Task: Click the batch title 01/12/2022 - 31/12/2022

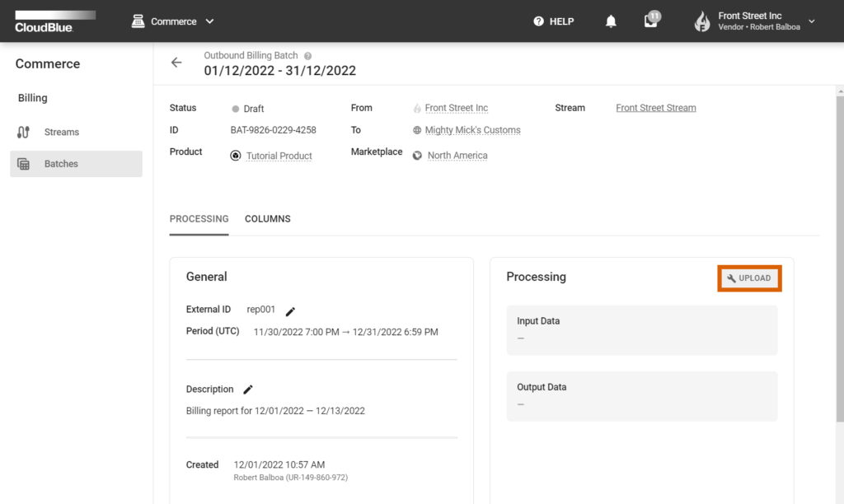Action: tap(280, 71)
